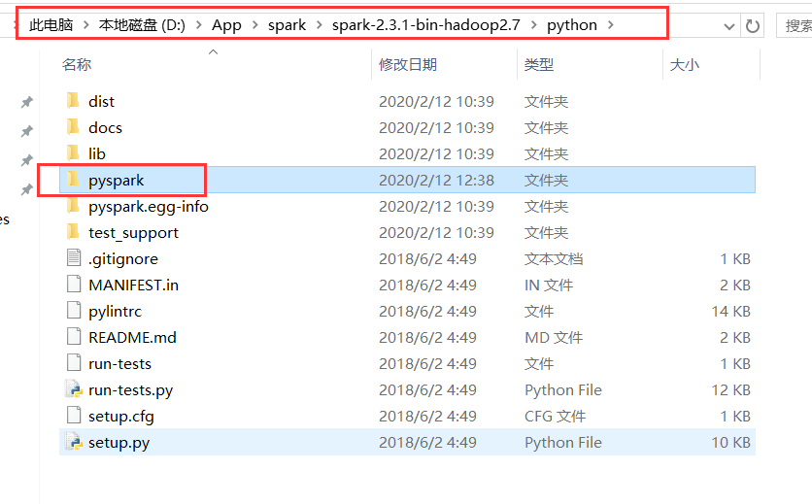812x504 pixels.
Task: Expand the chevron after 此电脑 in path
Action: (86, 25)
